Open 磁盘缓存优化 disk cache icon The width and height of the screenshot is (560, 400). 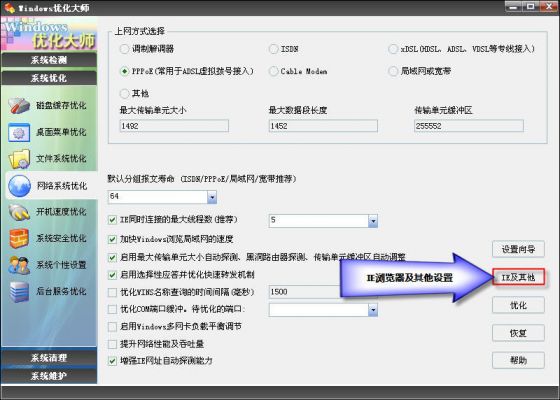[19, 106]
